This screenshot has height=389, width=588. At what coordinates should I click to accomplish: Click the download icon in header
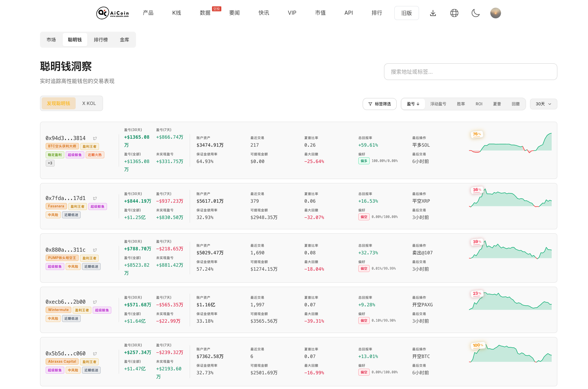pyautogui.click(x=433, y=13)
